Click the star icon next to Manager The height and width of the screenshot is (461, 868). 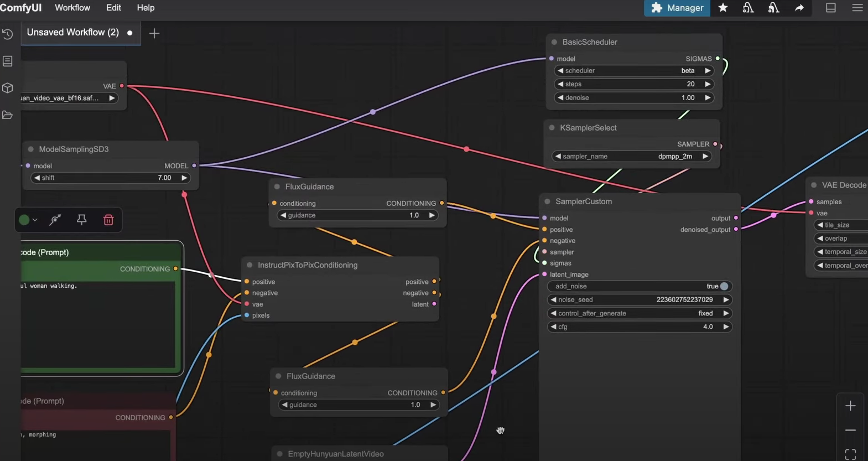(723, 8)
